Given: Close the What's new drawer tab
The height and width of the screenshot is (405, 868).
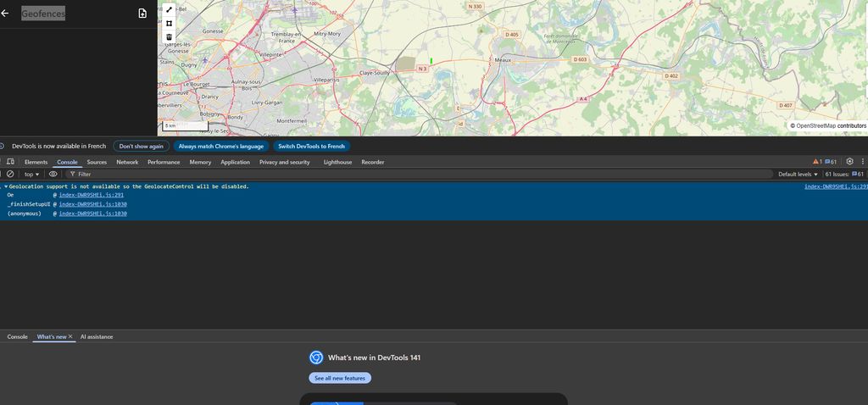Looking at the screenshot, I should pyautogui.click(x=70, y=336).
